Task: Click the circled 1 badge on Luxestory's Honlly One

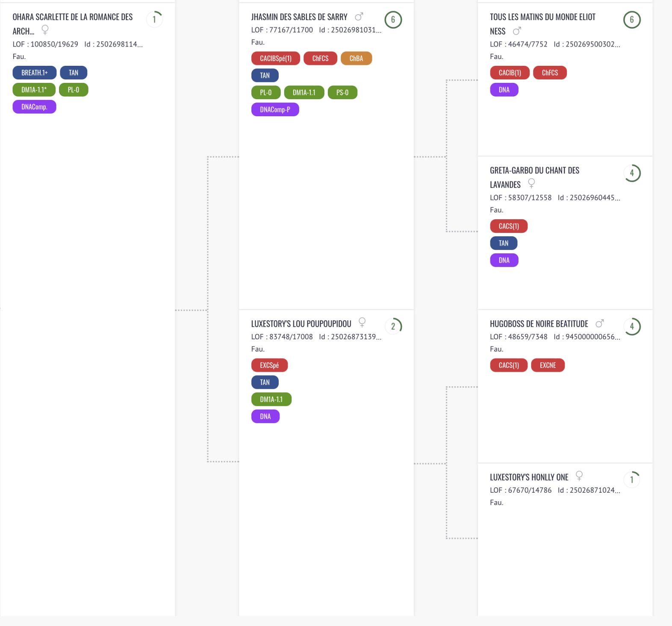Action: point(631,479)
